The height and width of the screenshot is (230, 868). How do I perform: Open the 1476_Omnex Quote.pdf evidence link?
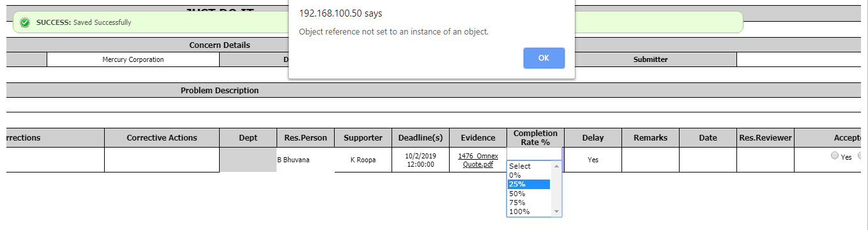[x=478, y=160]
